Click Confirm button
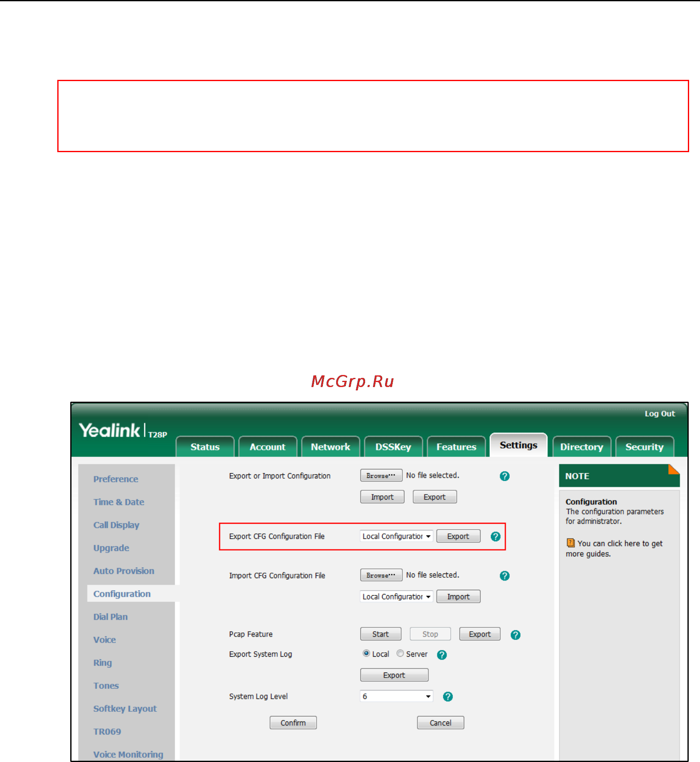 click(293, 723)
